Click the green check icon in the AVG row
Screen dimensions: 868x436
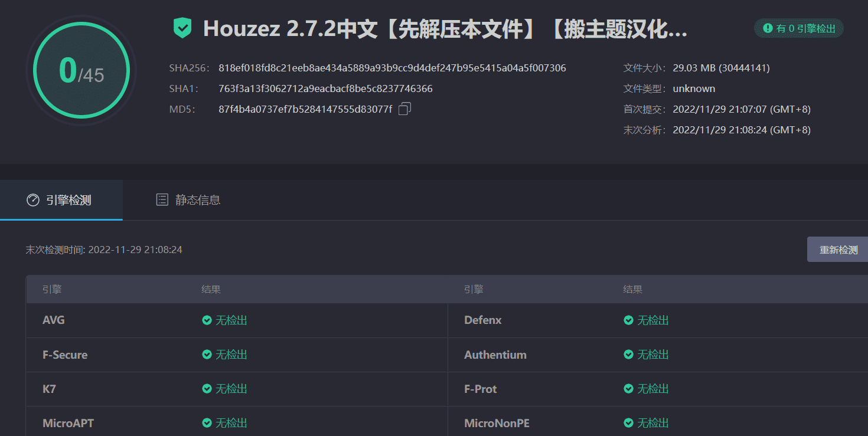click(207, 320)
